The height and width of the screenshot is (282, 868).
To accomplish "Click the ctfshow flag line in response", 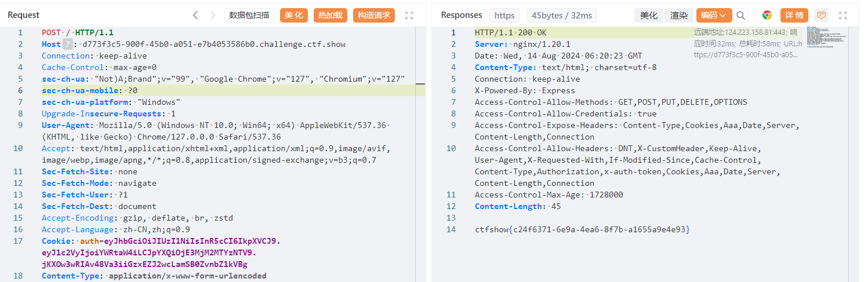I will (x=582, y=230).
